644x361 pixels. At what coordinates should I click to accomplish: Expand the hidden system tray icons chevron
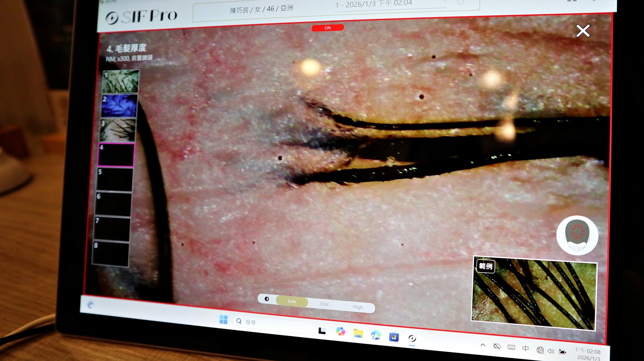(x=483, y=345)
